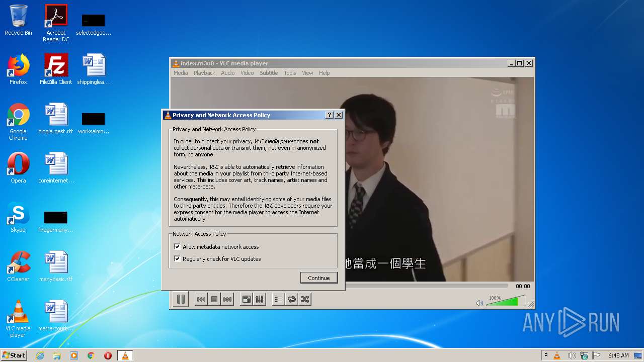Open Action Center flag icon
Image resolution: width=644 pixels, height=362 pixels.
pyautogui.click(x=596, y=355)
